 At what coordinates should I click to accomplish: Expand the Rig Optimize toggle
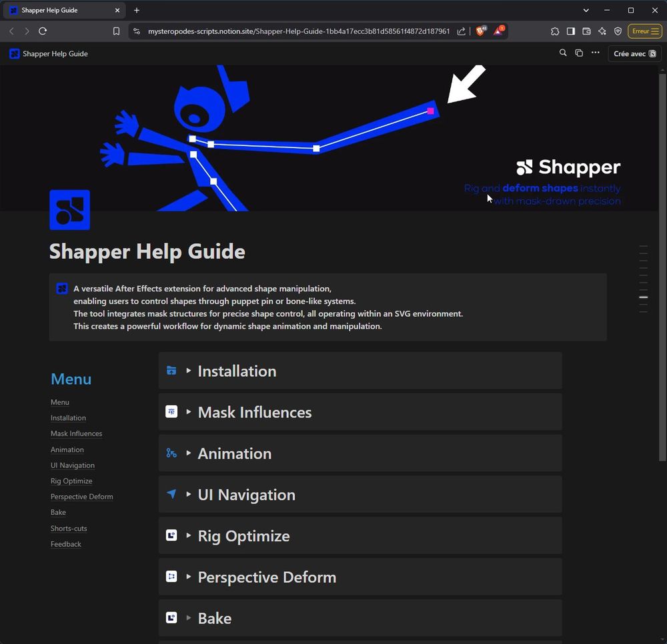click(x=189, y=535)
